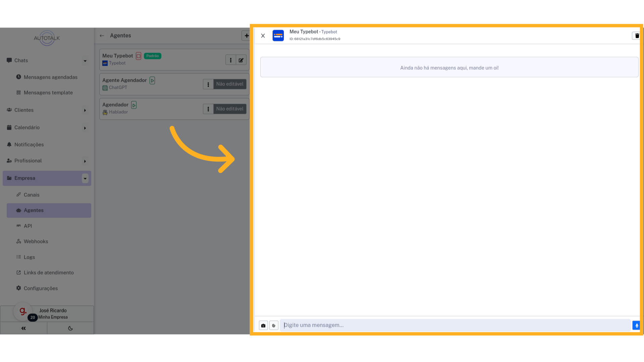Viewport: 644px width, 362px height.
Task: Click the ChatGPT icon under Agente Agendador
Action: tap(105, 88)
